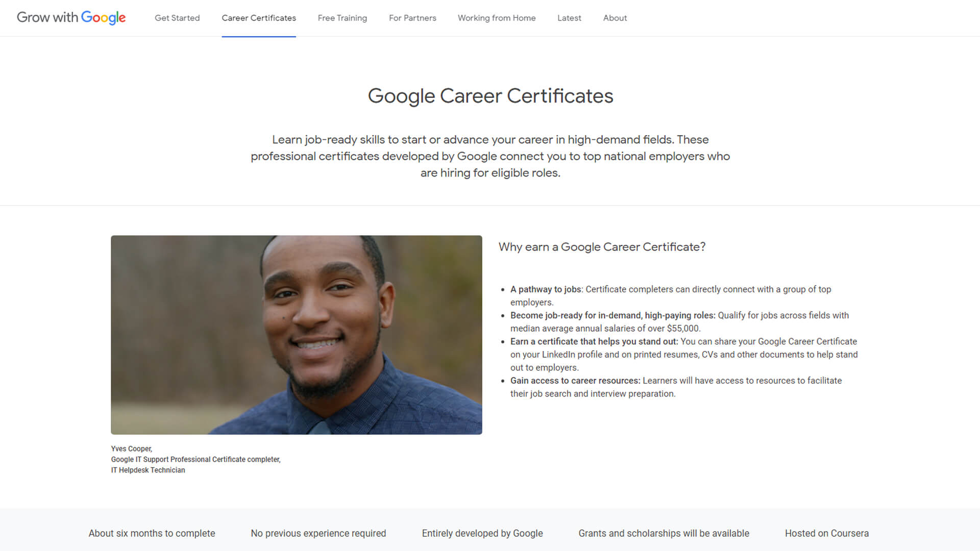Go to Free Training

342,18
